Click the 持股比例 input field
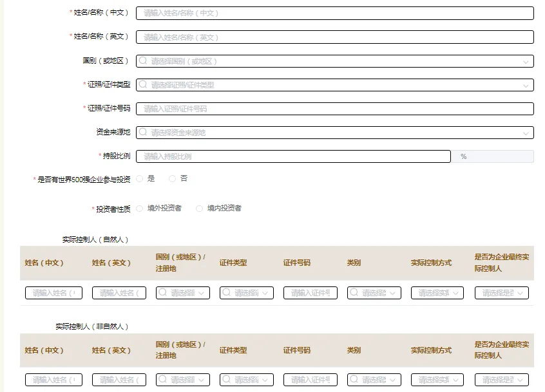Image resolution: width=545 pixels, height=392 pixels. 293,156
